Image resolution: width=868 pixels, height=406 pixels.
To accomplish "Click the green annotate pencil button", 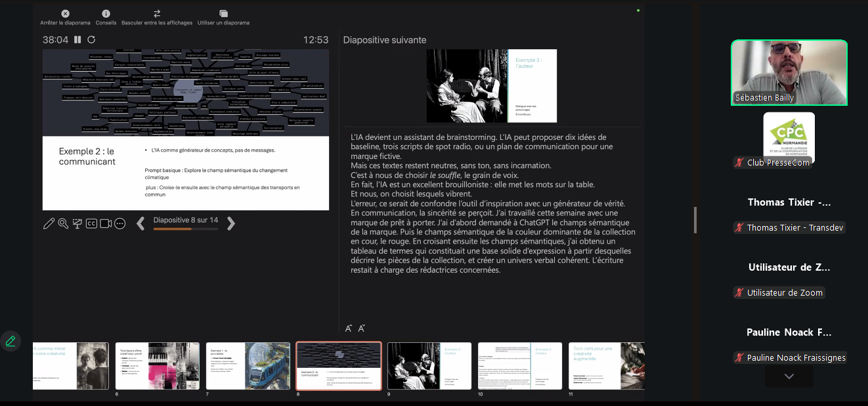I will tap(11, 341).
